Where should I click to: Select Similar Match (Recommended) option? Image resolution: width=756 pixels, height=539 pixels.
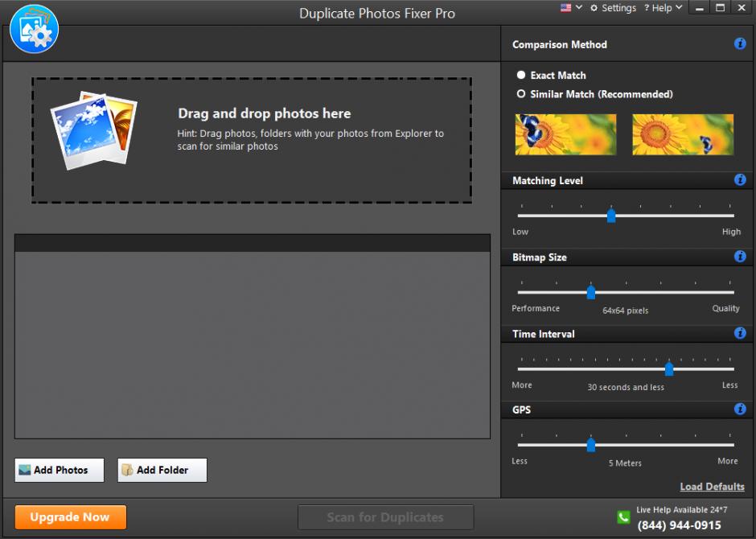coord(521,94)
